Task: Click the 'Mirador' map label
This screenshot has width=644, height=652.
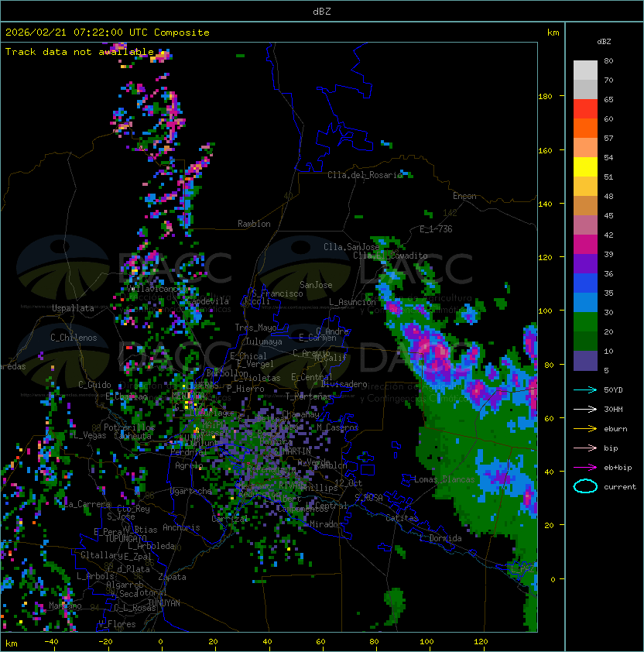Action: pos(326,524)
